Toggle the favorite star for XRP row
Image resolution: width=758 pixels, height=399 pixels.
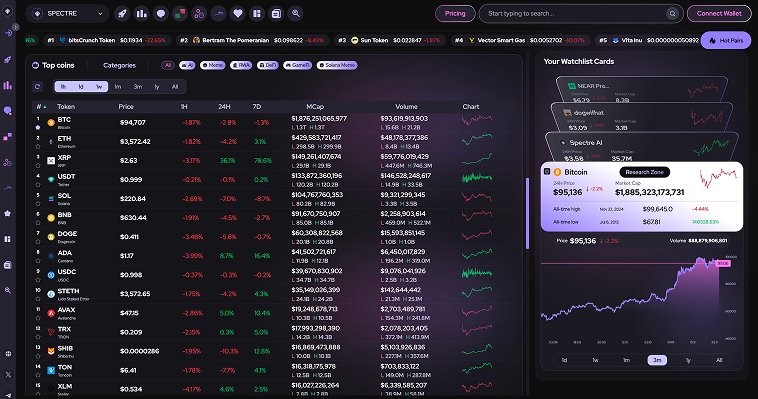point(38,165)
